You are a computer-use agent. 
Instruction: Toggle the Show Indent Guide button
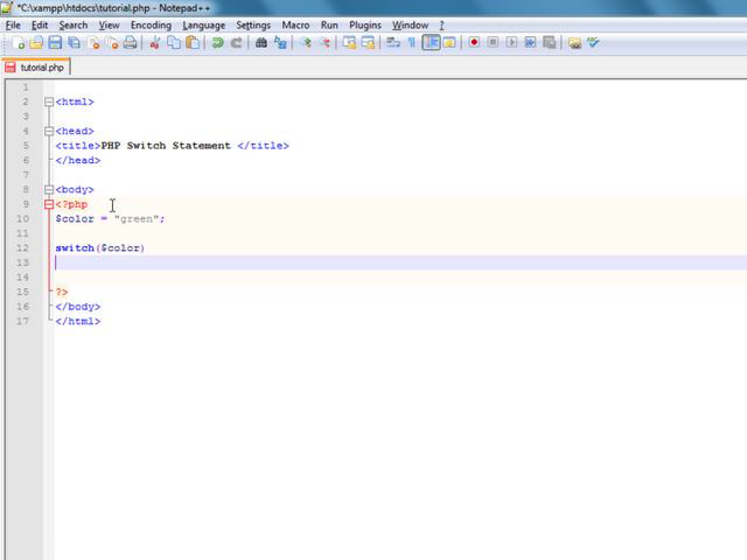[431, 43]
